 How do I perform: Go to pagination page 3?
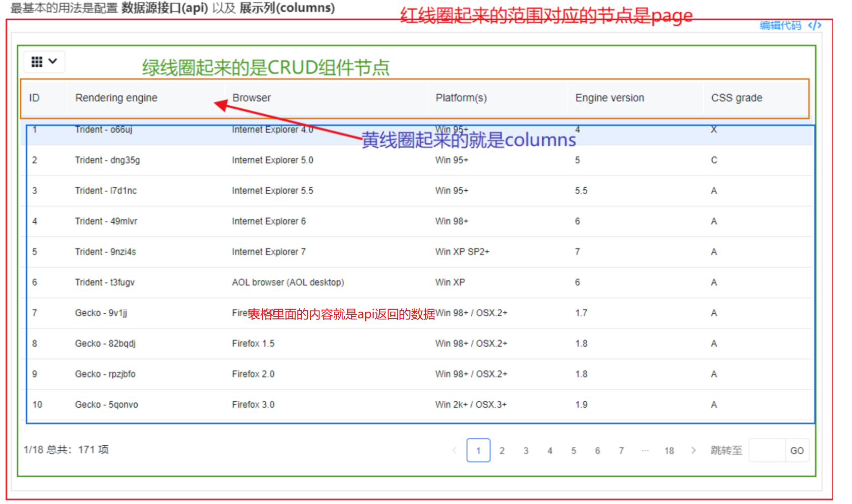526,450
